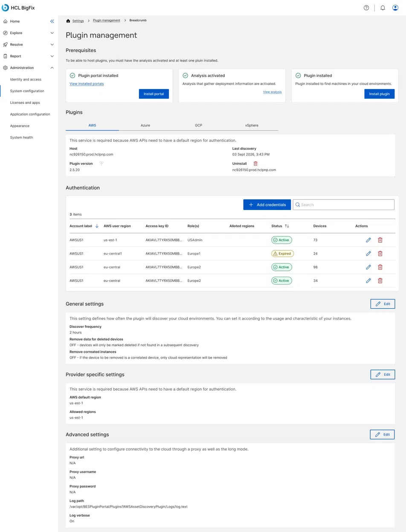This screenshot has width=406, height=532.
Task: Open Licenses and apps
Action: 25,102
